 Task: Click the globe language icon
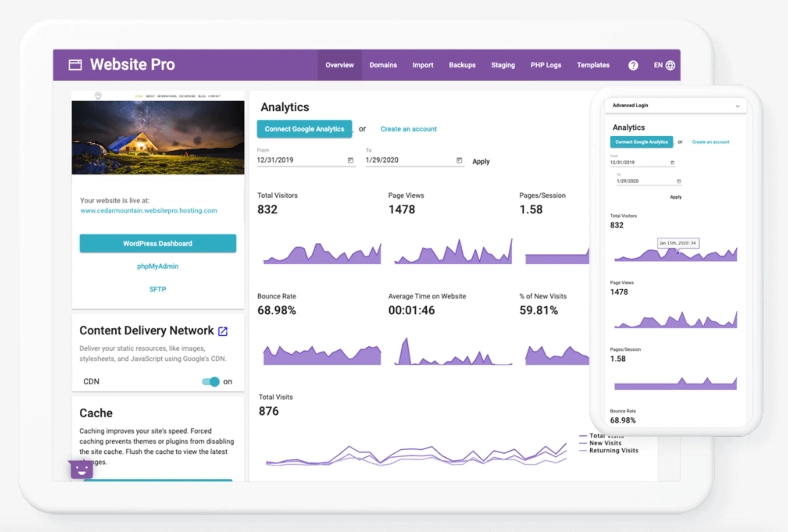click(670, 66)
